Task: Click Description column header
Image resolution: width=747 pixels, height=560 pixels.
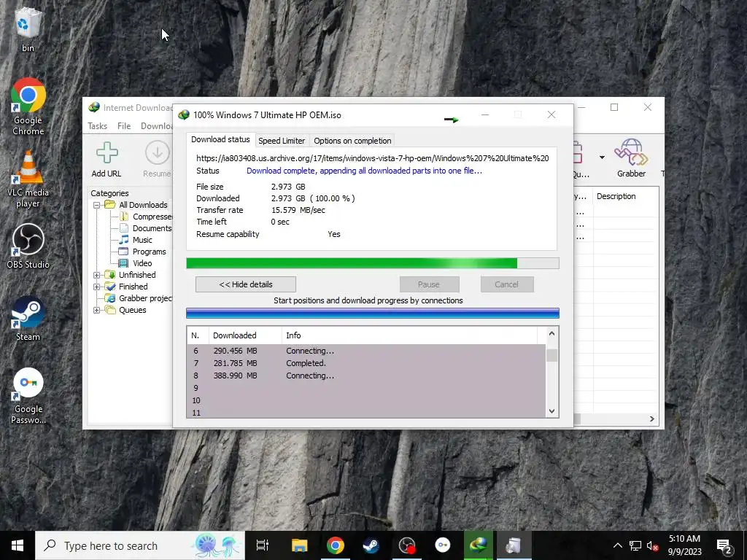Action: coord(625,196)
